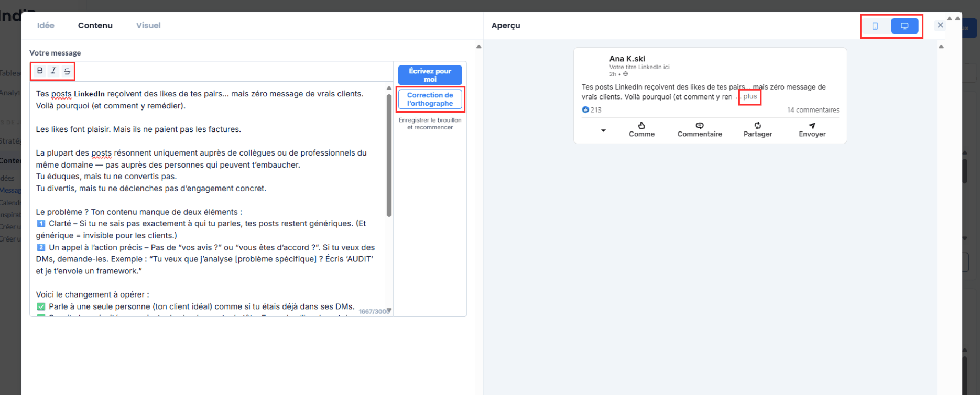Switch to the Visuel tab
Viewport: 980px width, 395px height.
tap(148, 25)
